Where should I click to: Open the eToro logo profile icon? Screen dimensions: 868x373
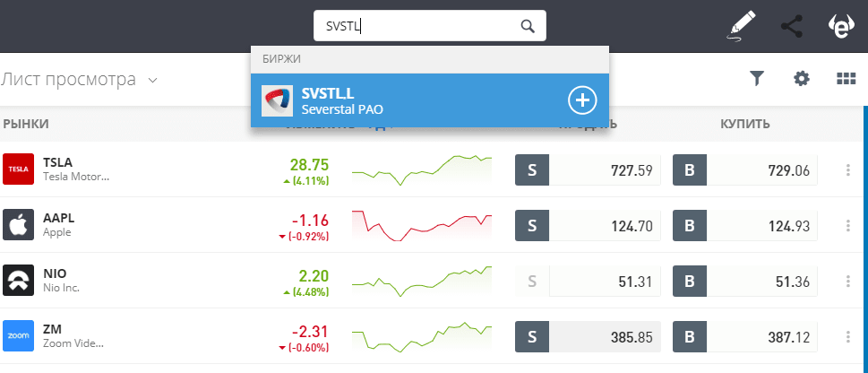tap(842, 26)
